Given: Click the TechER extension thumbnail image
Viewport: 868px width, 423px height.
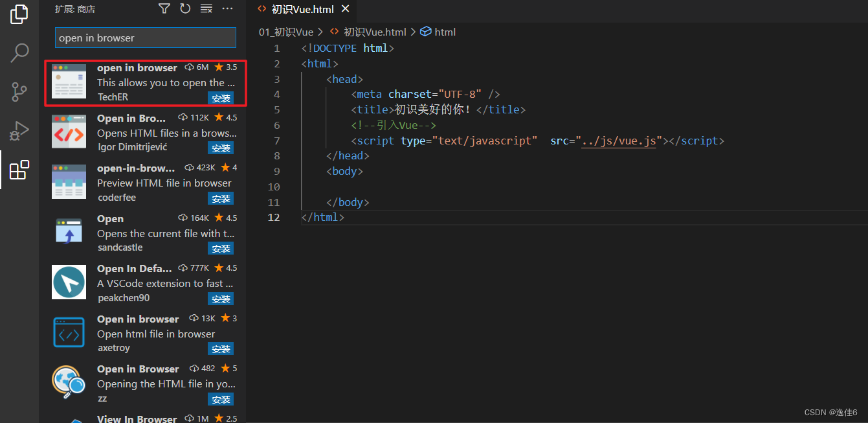Looking at the screenshot, I should 69,82.
